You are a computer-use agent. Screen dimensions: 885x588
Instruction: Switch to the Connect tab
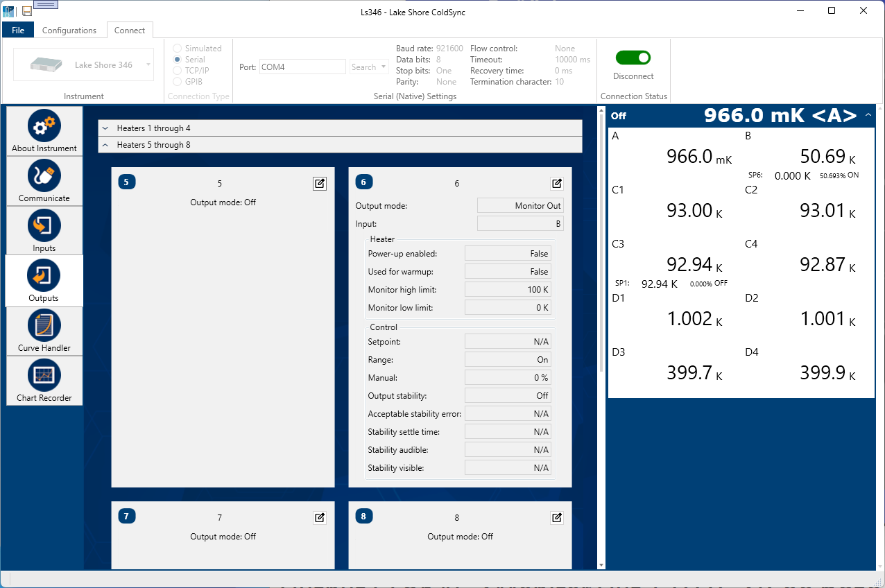click(x=130, y=31)
